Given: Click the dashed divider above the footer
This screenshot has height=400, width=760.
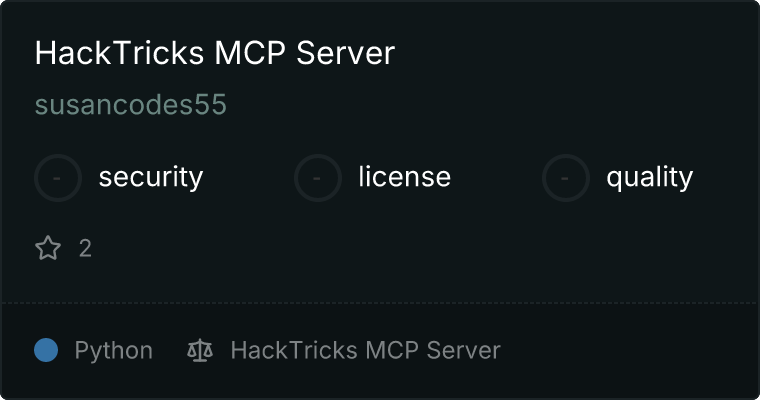Looking at the screenshot, I should click(x=380, y=303).
